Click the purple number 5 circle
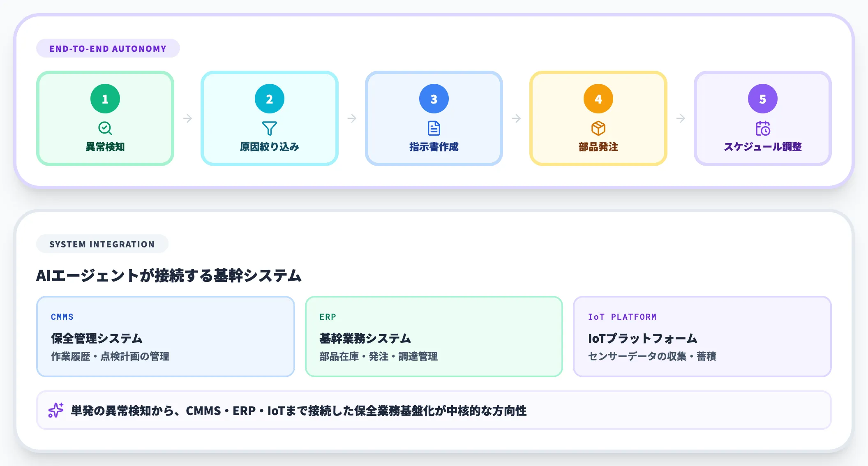 [763, 98]
